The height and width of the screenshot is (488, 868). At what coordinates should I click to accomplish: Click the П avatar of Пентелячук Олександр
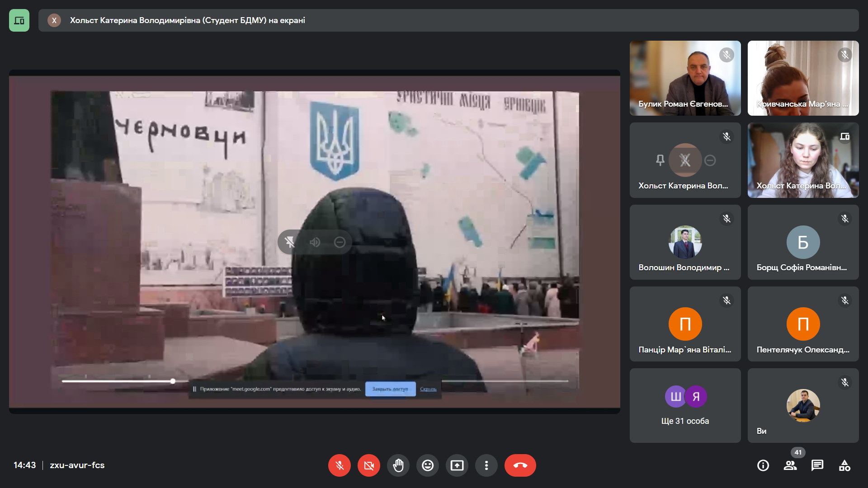pos(803,324)
